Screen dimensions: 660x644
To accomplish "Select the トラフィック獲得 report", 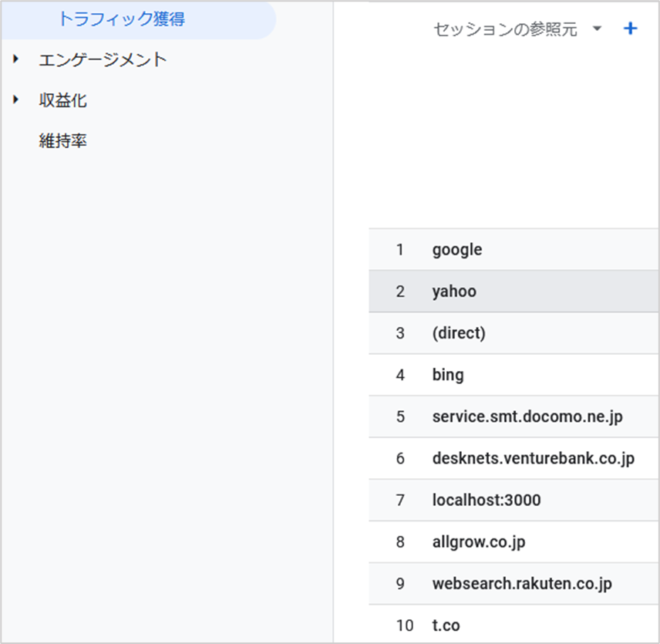I will point(139,19).
